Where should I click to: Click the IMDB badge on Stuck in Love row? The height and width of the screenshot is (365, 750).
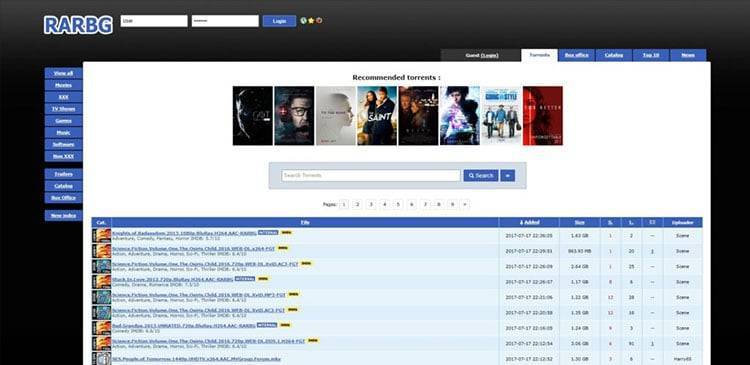click(x=263, y=278)
